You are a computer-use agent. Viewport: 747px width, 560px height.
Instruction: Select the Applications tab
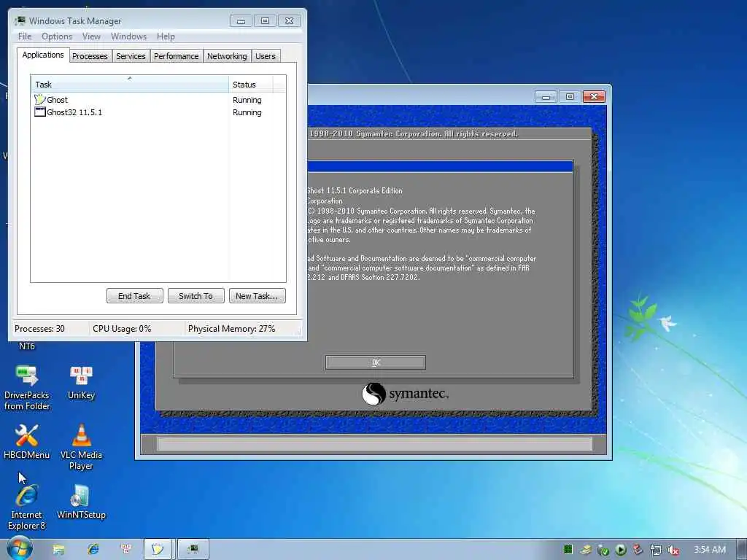(43, 55)
